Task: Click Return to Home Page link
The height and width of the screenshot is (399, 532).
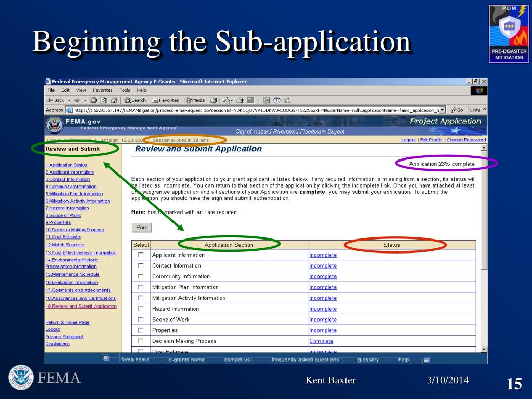Action: pos(68,322)
